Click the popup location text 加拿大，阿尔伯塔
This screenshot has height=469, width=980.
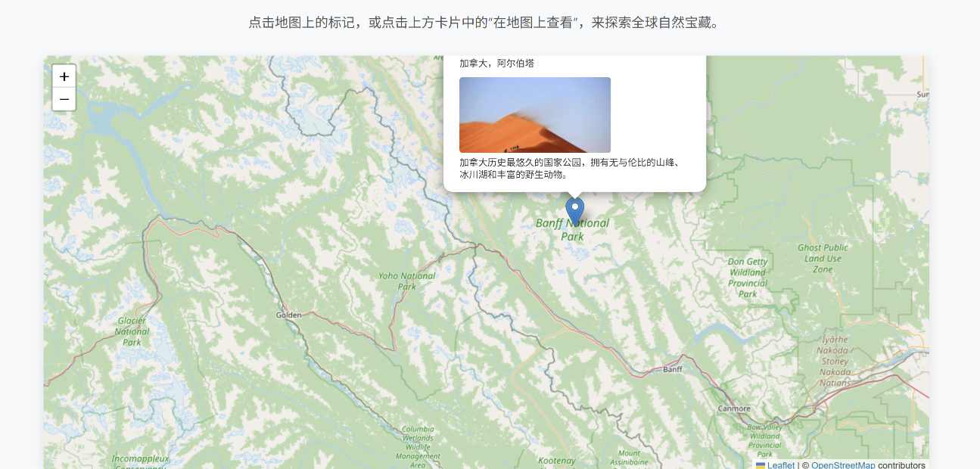[496, 64]
